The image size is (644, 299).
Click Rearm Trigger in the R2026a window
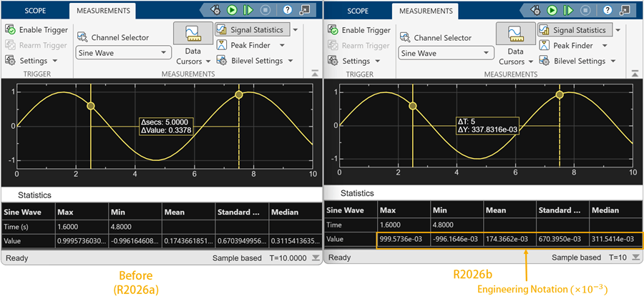pyautogui.click(x=36, y=45)
